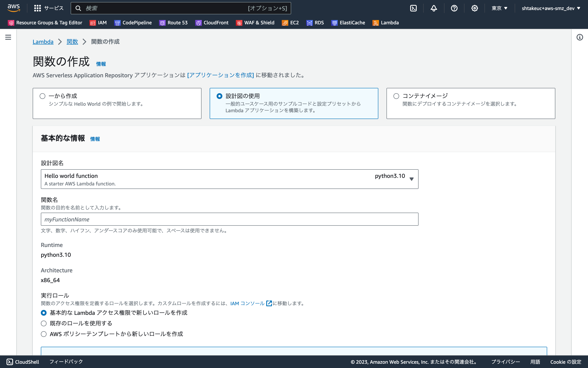The width and height of the screenshot is (588, 368).
Task: Click the search magnifier icon
Action: pyautogui.click(x=78, y=8)
